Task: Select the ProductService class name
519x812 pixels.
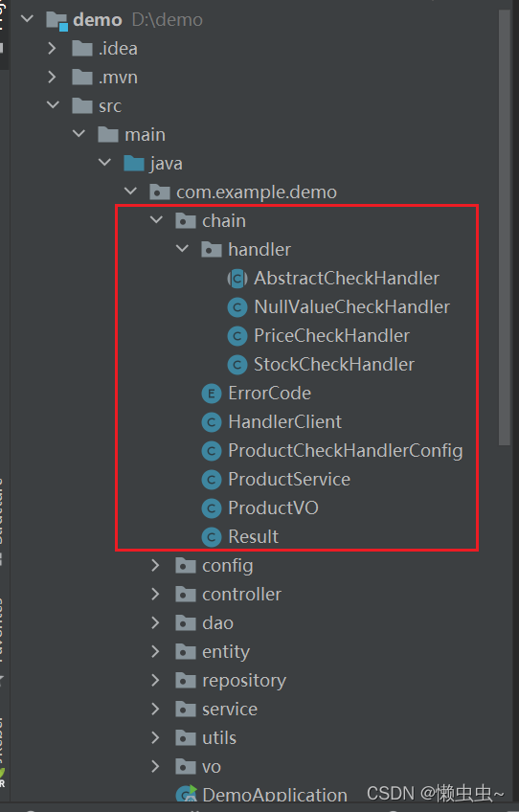Action: tap(289, 479)
